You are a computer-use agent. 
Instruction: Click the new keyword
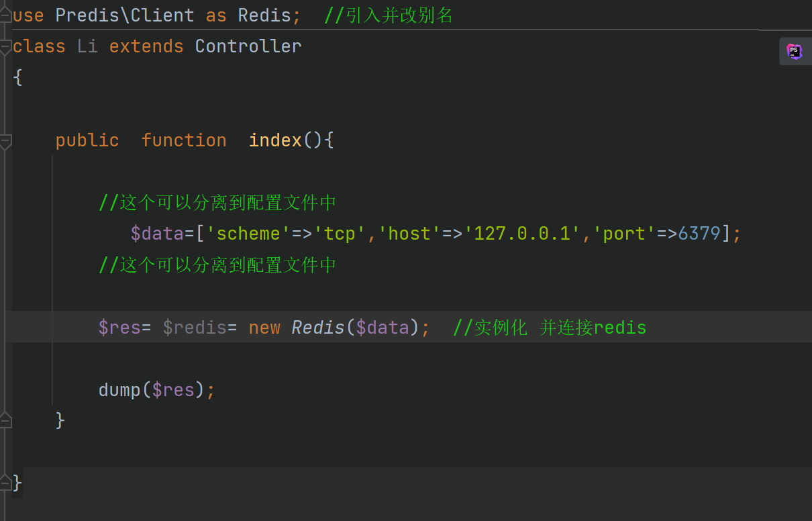click(264, 327)
